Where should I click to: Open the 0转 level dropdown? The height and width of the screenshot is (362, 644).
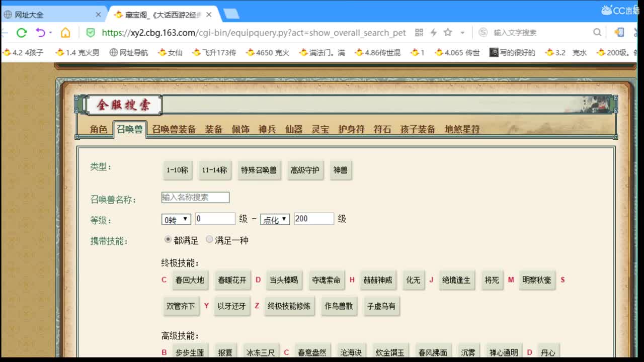click(176, 219)
